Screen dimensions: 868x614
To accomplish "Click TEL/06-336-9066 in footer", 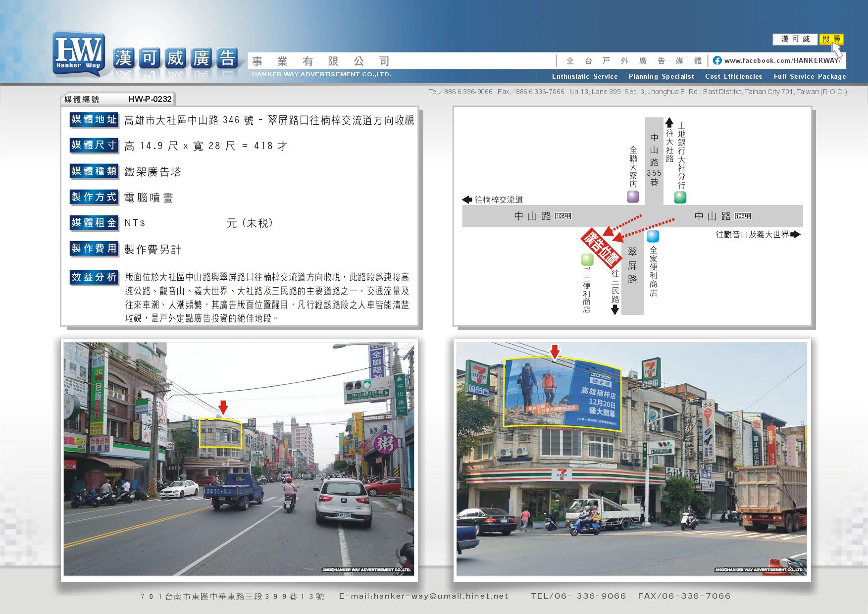I will [x=578, y=596].
